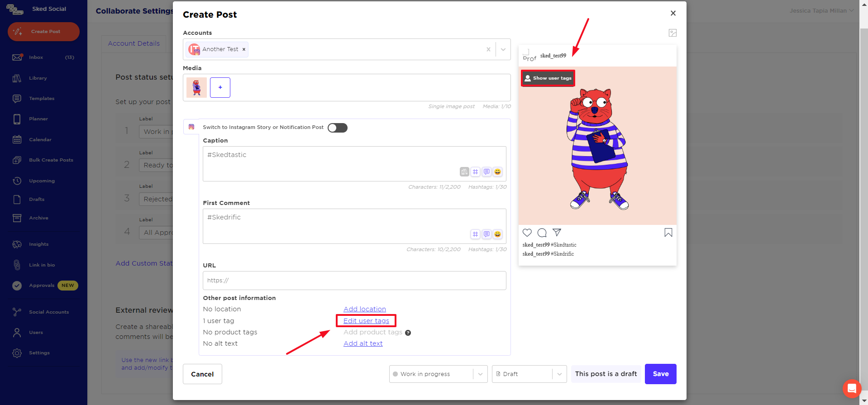Click the Add Custom Status link
The width and height of the screenshot is (868, 405).
pyautogui.click(x=144, y=263)
